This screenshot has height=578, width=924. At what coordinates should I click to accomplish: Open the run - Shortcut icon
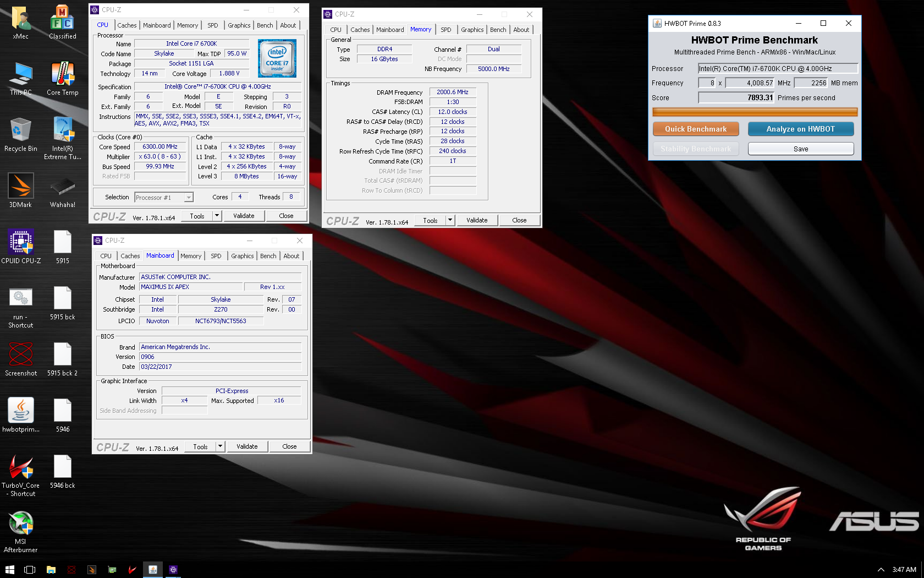click(x=21, y=308)
